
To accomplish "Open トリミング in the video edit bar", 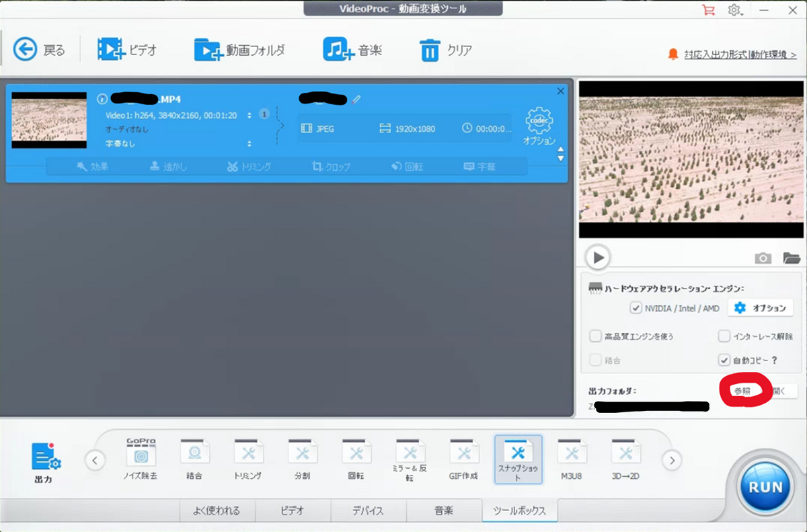I will click(x=249, y=166).
